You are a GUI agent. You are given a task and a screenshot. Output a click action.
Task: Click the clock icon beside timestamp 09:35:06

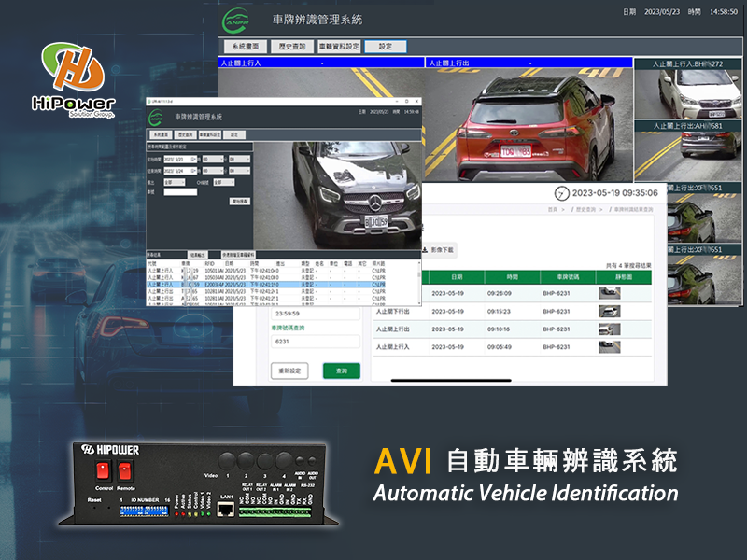(x=560, y=193)
